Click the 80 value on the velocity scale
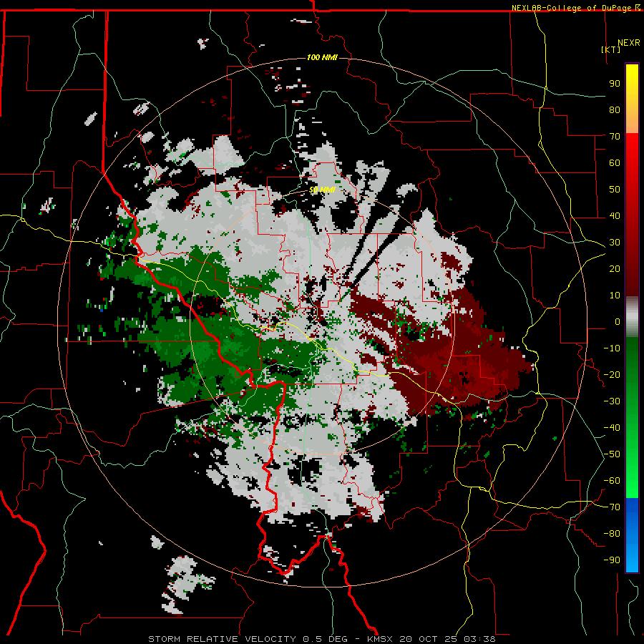 click(615, 109)
